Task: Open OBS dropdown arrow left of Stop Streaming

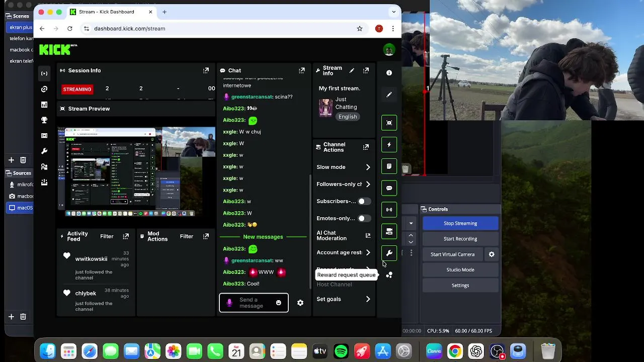Action: click(411, 223)
